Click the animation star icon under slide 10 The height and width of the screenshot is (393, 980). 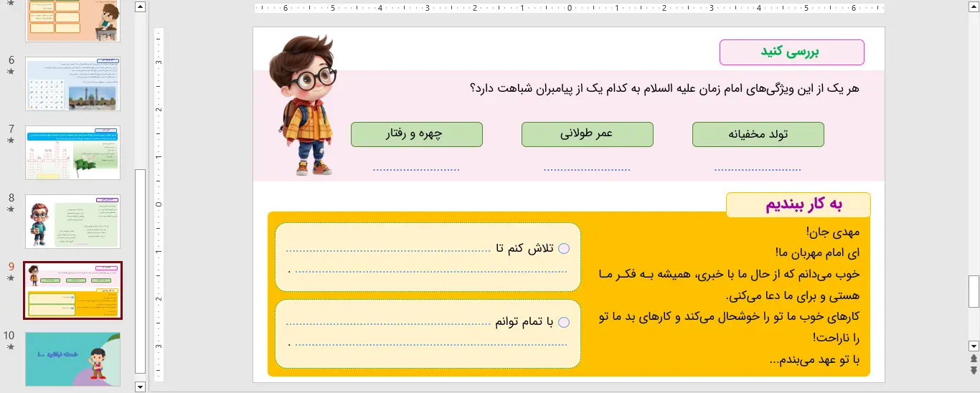point(11,347)
